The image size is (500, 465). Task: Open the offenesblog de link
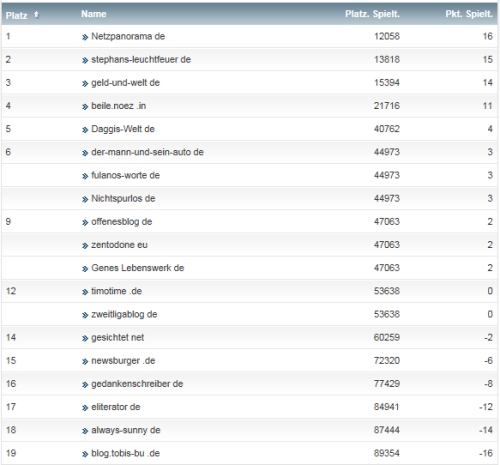pos(122,222)
